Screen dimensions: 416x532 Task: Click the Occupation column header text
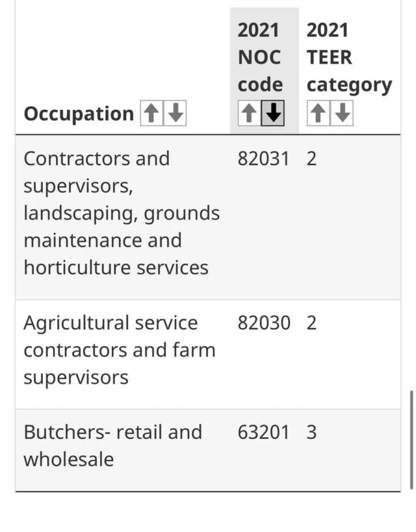pos(79,114)
